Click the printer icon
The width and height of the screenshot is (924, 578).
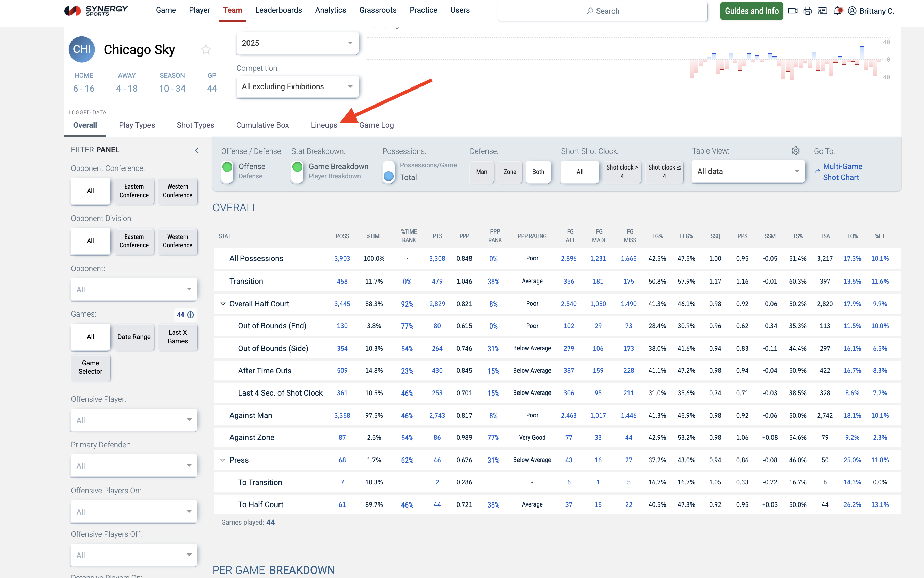coord(808,11)
